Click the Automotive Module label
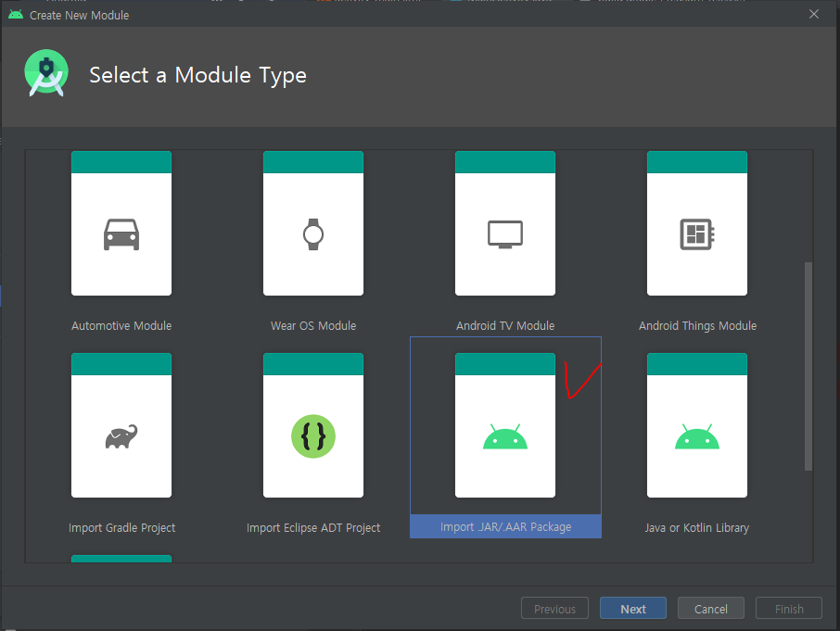This screenshot has width=840, height=631. point(121,326)
